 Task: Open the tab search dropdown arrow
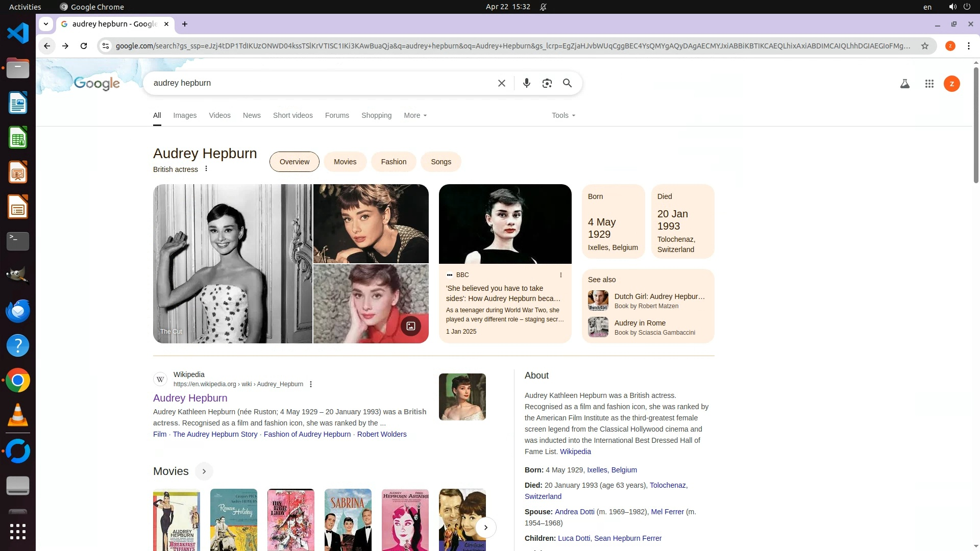pos(46,24)
